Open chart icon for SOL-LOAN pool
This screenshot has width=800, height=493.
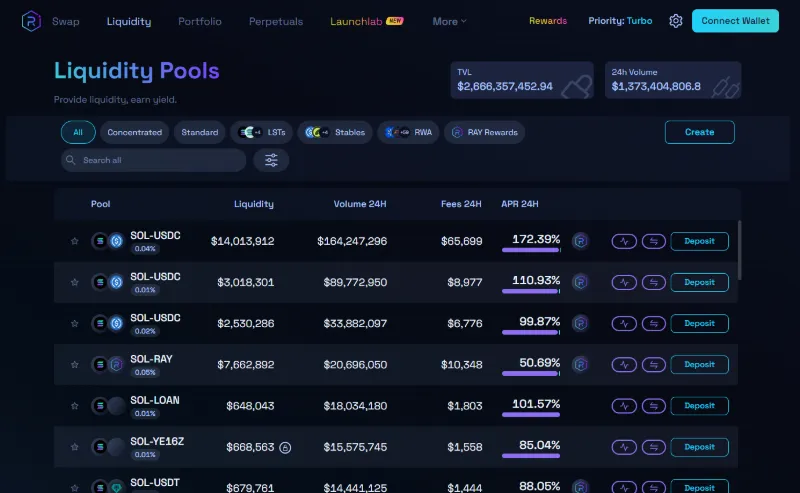tap(624, 406)
